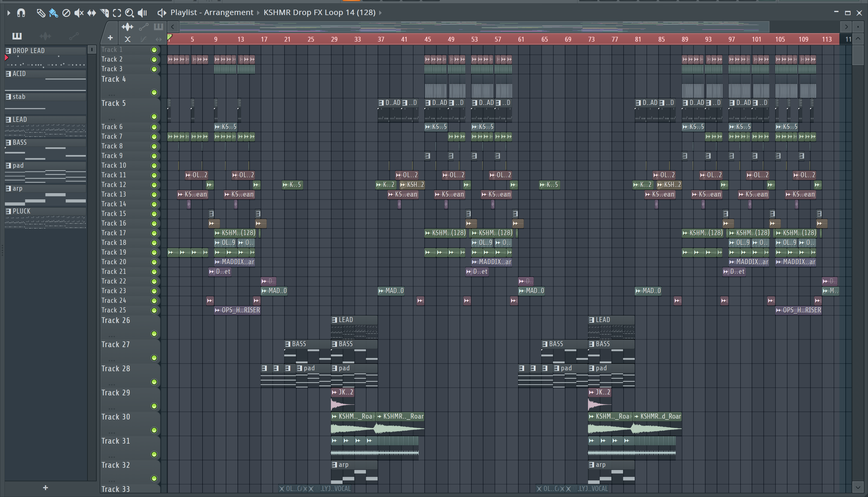Image resolution: width=868 pixels, height=497 pixels.
Task: Focus audio clips waveform icon
Action: (127, 27)
